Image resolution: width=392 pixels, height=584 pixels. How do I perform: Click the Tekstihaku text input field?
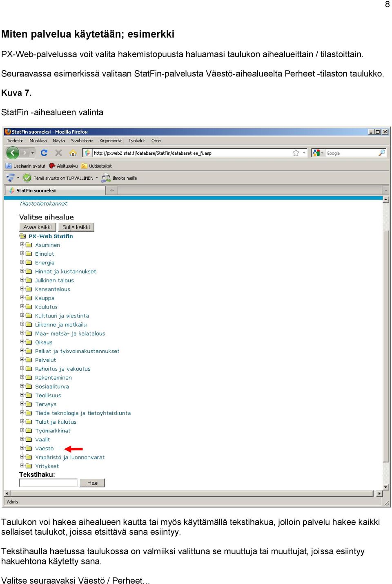click(48, 483)
